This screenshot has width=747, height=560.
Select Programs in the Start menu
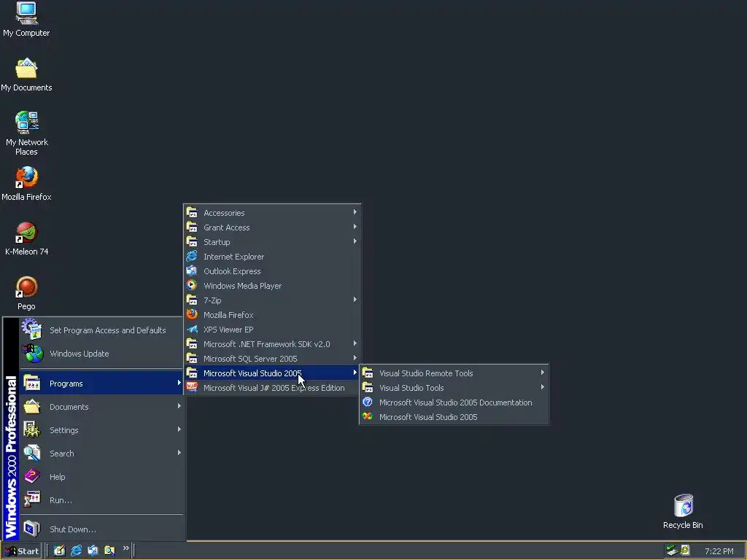tap(101, 384)
